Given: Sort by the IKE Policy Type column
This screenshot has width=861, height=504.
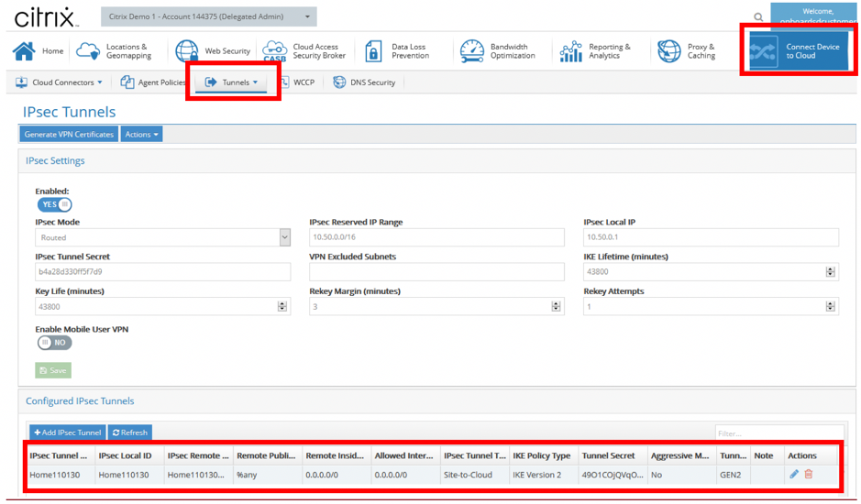Looking at the screenshot, I should (544, 455).
